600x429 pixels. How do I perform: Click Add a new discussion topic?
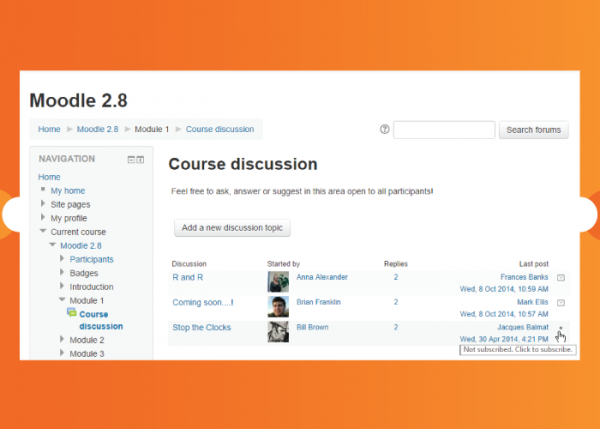(232, 228)
